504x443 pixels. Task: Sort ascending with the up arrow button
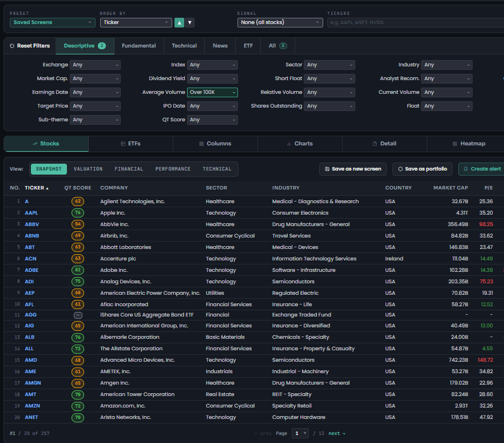pos(179,22)
